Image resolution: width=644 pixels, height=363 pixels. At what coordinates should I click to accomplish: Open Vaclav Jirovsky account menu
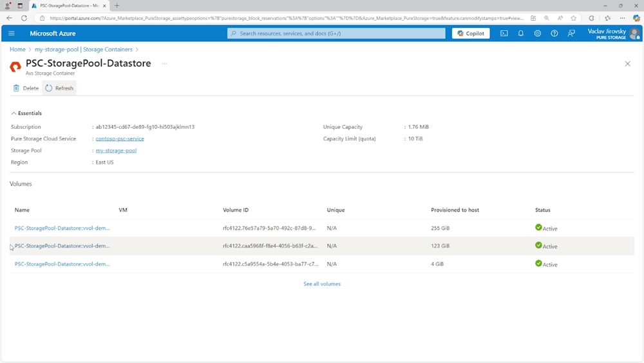tap(614, 34)
